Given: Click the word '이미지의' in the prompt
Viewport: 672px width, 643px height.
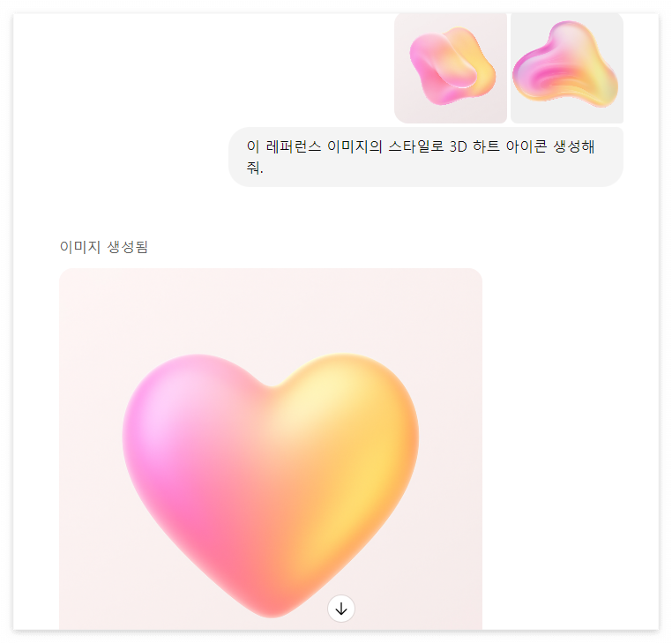Looking at the screenshot, I should 355,146.
